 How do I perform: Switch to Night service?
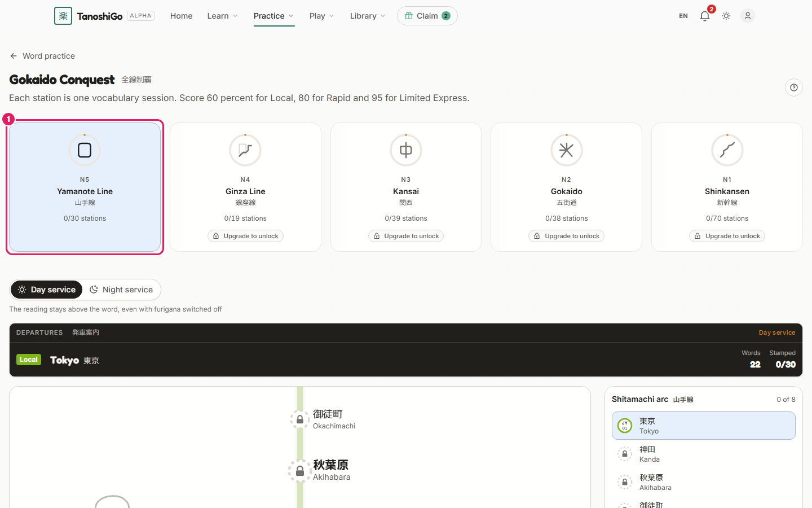pyautogui.click(x=121, y=290)
